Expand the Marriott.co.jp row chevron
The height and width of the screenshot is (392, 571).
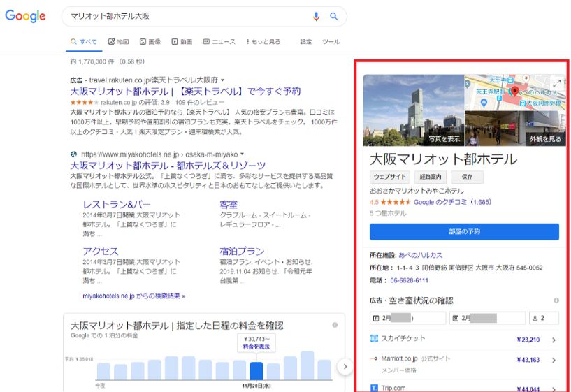click(x=554, y=360)
